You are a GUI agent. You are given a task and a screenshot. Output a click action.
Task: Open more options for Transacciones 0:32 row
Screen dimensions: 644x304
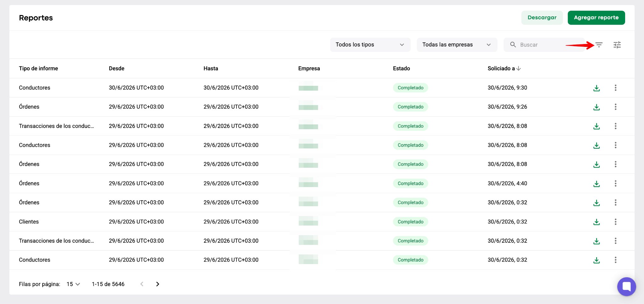click(615, 241)
